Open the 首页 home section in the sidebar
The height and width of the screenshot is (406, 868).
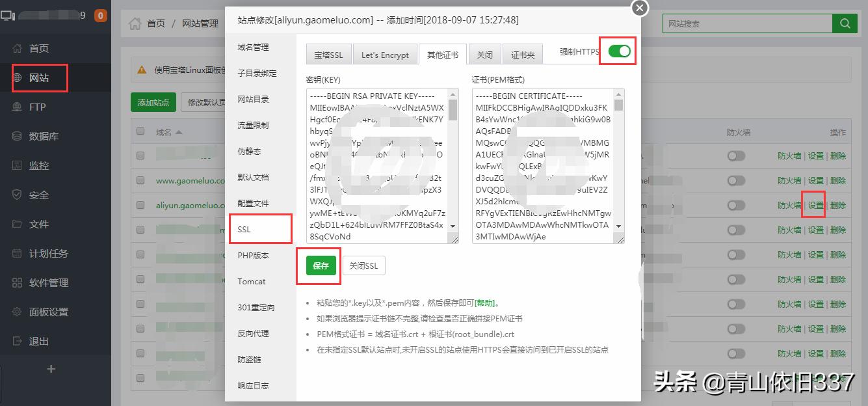tap(38, 48)
